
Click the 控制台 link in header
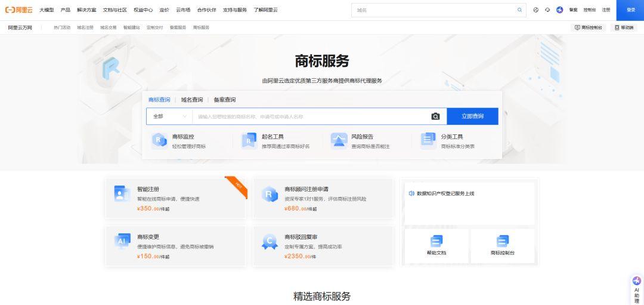tap(590, 10)
